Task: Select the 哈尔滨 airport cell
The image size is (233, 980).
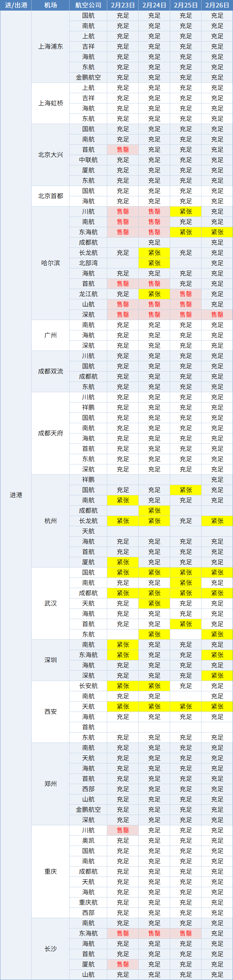Action: tap(51, 263)
